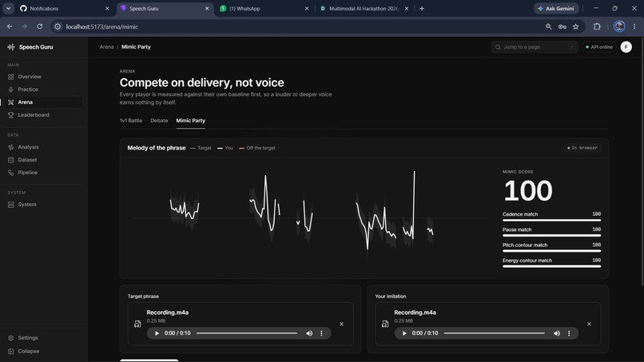Switch to the WhatsApp browser tab

click(263, 9)
